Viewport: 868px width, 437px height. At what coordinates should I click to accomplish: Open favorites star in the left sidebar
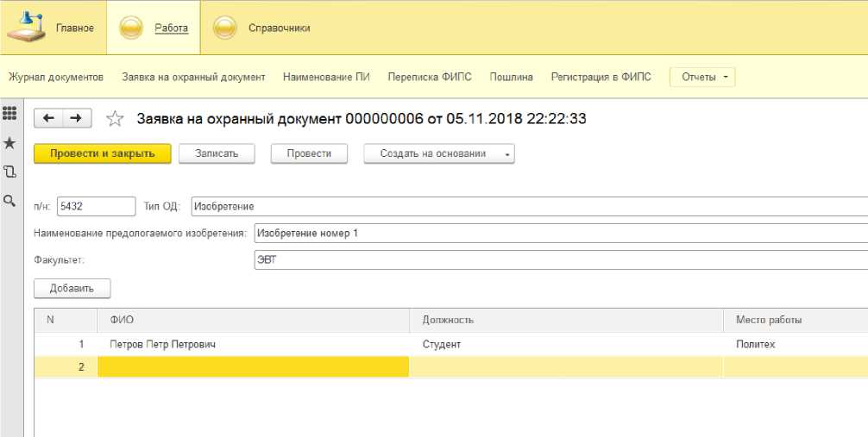pyautogui.click(x=9, y=143)
